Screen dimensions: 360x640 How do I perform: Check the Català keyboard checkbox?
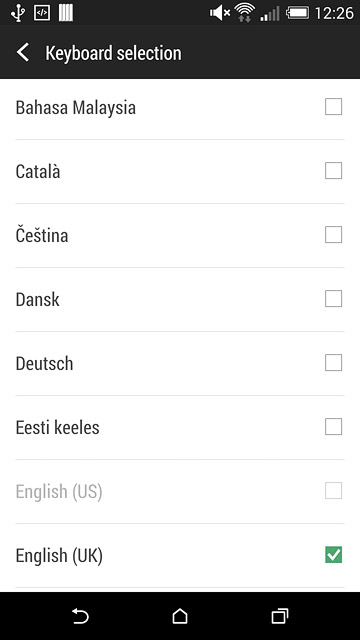tap(333, 171)
